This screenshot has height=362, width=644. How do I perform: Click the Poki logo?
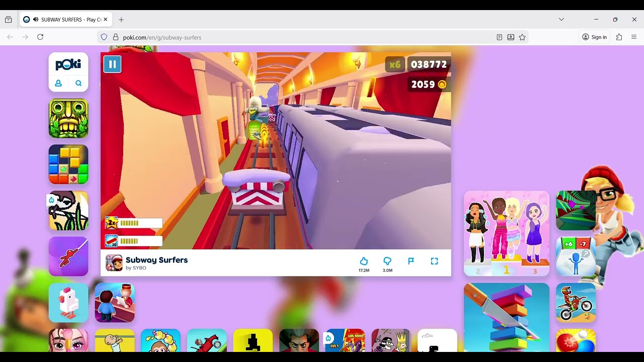point(68,64)
